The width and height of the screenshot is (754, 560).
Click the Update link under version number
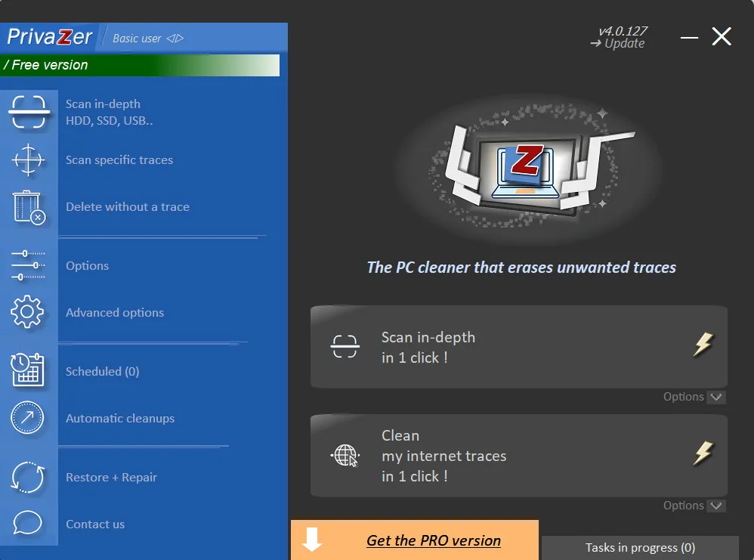click(619, 43)
